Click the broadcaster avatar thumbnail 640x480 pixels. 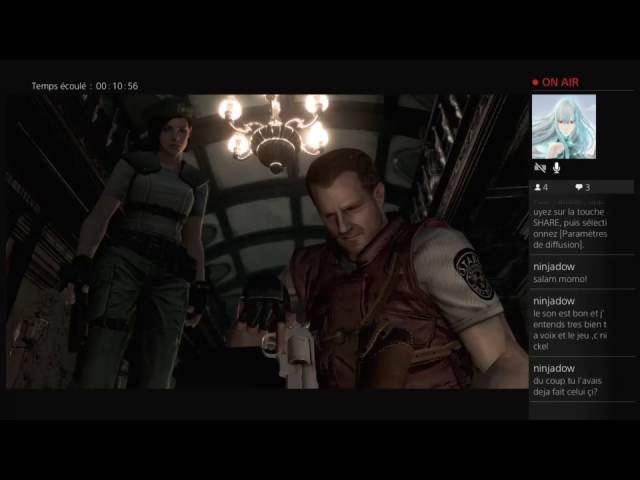tap(564, 127)
